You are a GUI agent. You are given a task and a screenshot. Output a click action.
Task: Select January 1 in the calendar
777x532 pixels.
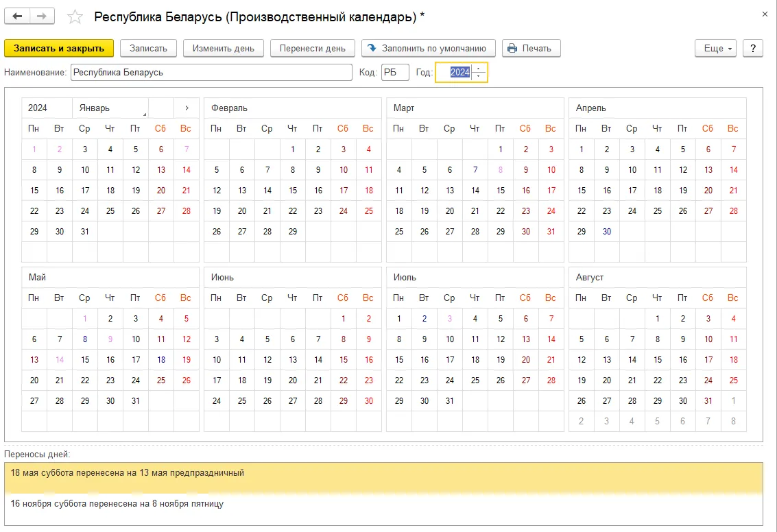click(34, 149)
